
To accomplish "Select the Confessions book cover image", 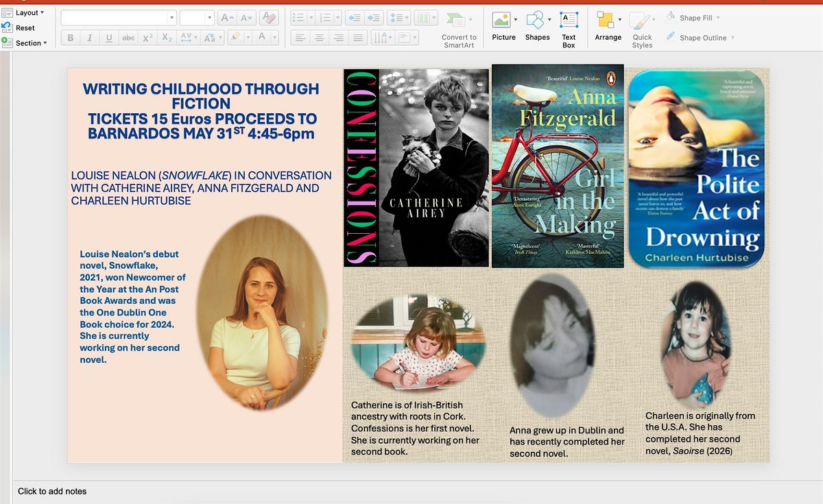I will pyautogui.click(x=416, y=168).
